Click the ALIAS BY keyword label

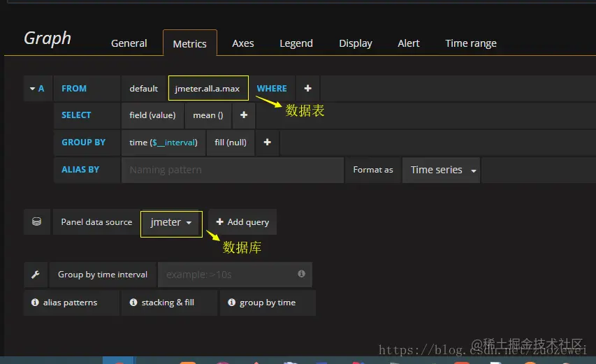click(80, 170)
